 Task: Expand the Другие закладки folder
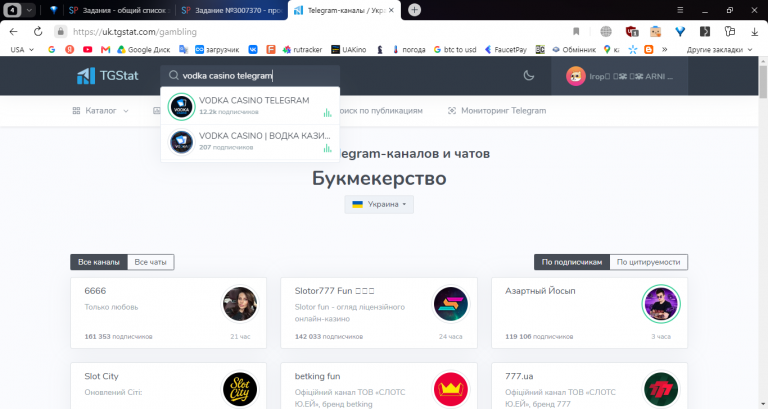coord(720,49)
